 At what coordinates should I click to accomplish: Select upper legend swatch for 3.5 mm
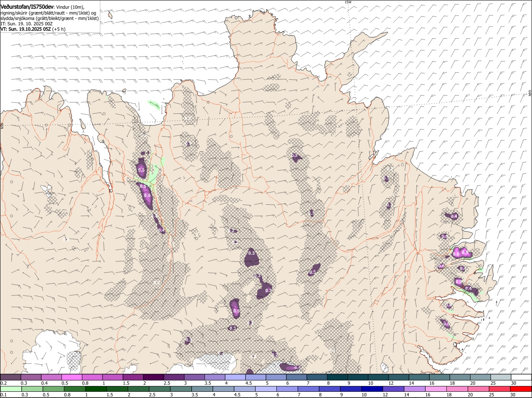pyautogui.click(x=215, y=377)
